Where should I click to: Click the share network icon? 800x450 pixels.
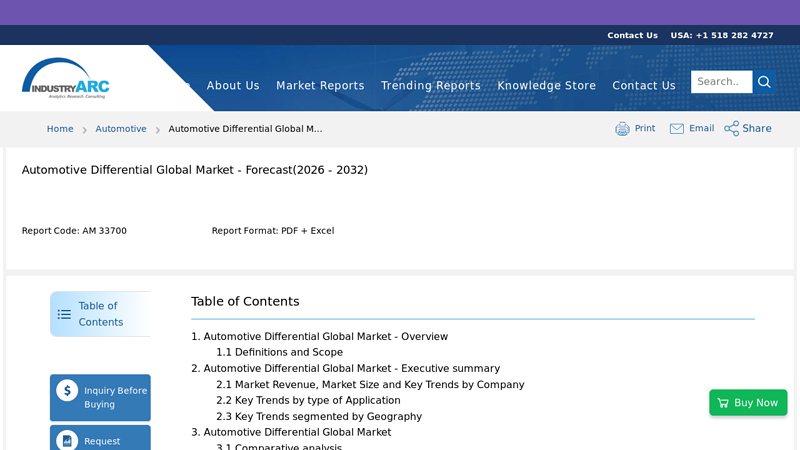pyautogui.click(x=731, y=129)
